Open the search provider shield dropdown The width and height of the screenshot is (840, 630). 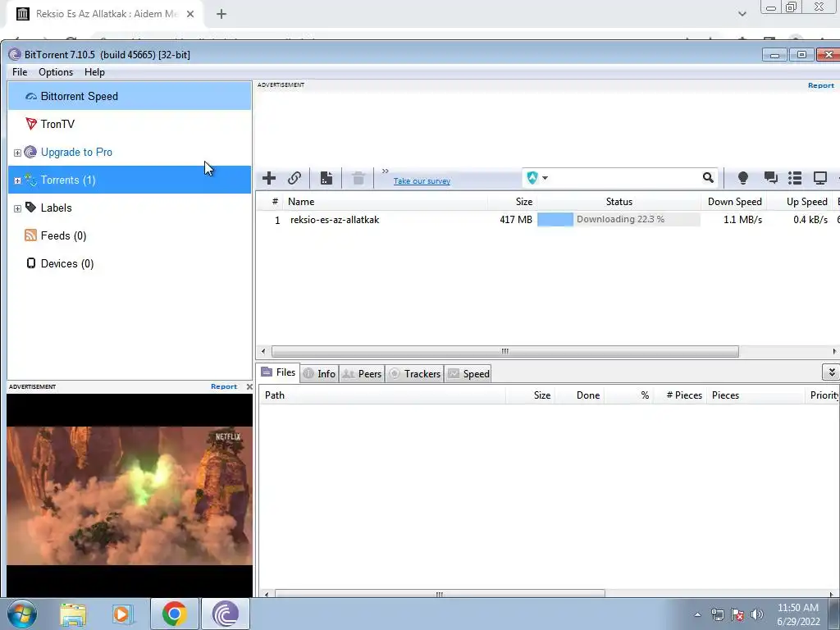point(536,178)
